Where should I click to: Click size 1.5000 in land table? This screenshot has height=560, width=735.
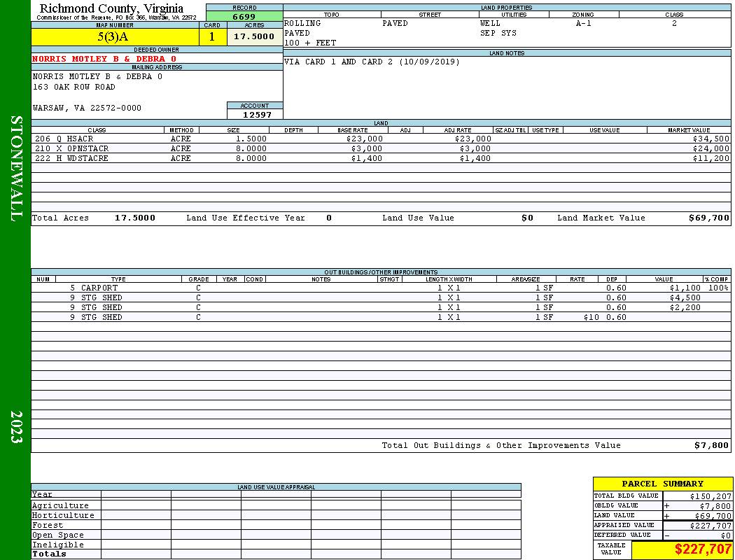251,139
